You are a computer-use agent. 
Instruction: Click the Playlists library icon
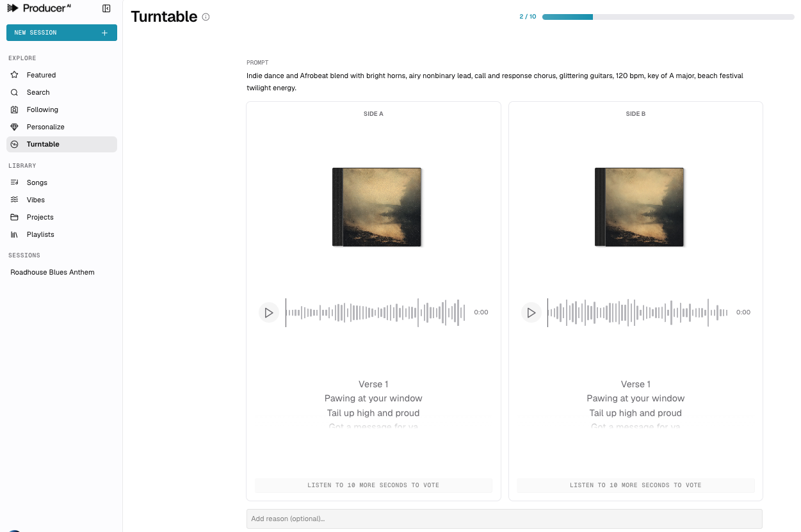(x=15, y=234)
